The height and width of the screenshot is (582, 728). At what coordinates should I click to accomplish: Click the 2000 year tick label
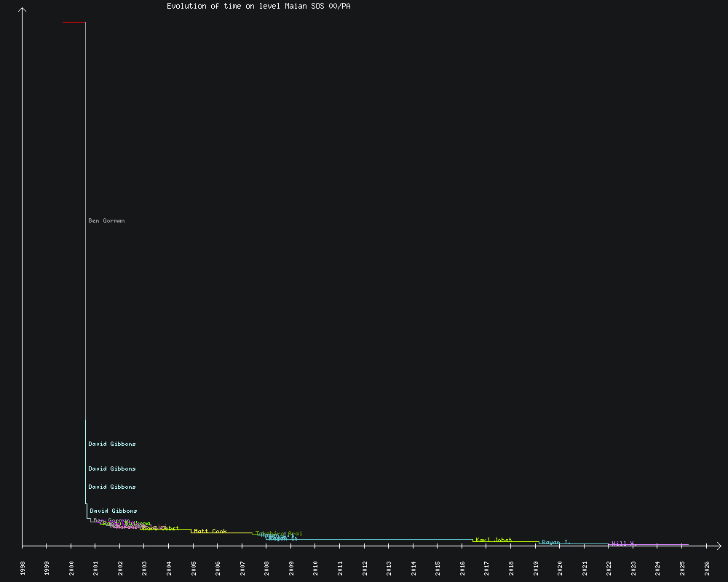71,568
